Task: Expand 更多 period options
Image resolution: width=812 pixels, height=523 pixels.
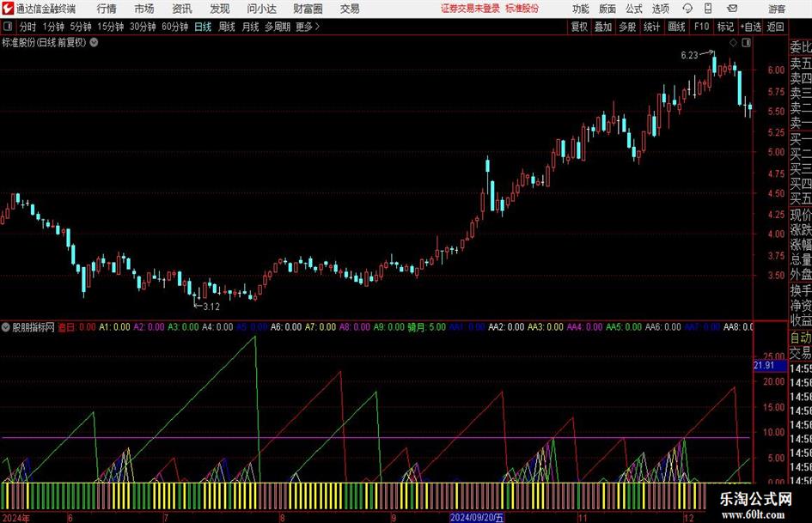Action: coord(308,27)
